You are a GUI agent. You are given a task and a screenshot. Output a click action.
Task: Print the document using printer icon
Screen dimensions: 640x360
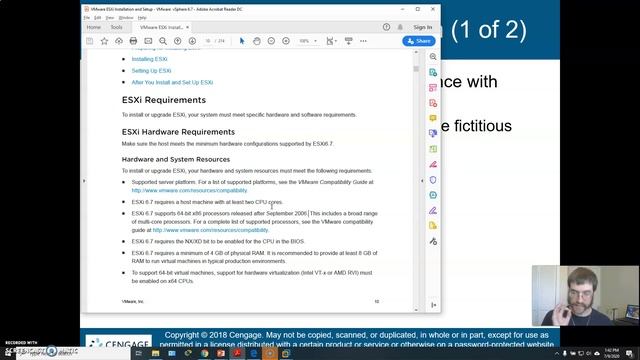click(133, 41)
